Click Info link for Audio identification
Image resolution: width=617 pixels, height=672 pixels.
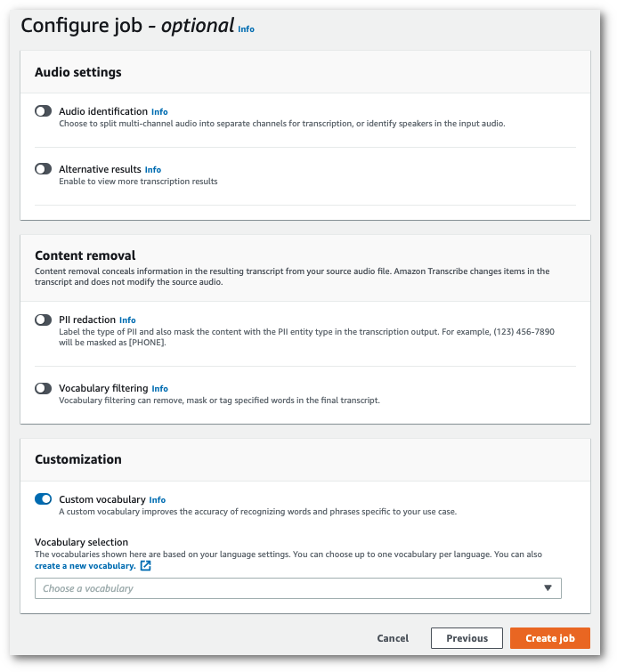point(159,112)
